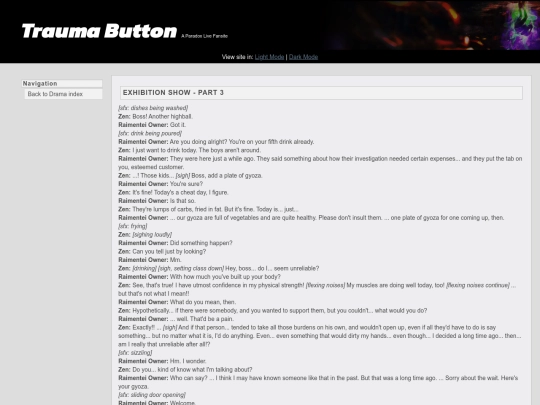
Task: Click 'A Paradox Live Fansite' tagline
Action: pyautogui.click(x=204, y=36)
